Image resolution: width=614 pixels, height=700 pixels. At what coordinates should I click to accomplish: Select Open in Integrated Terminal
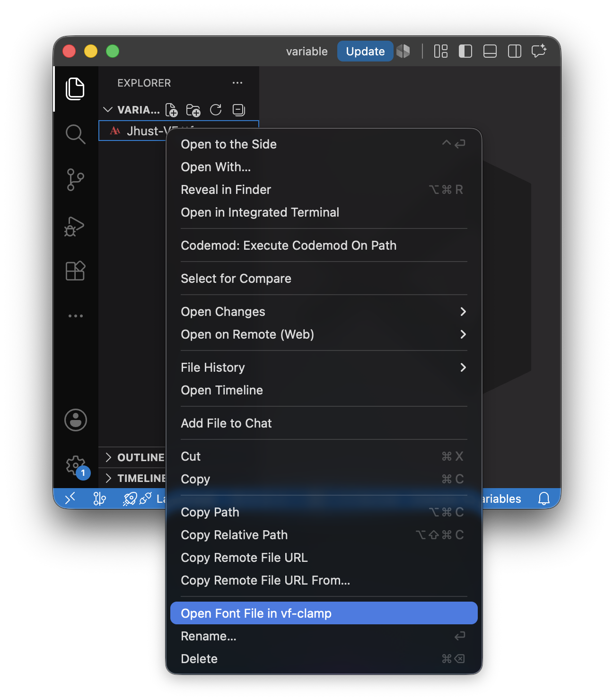pos(324,212)
